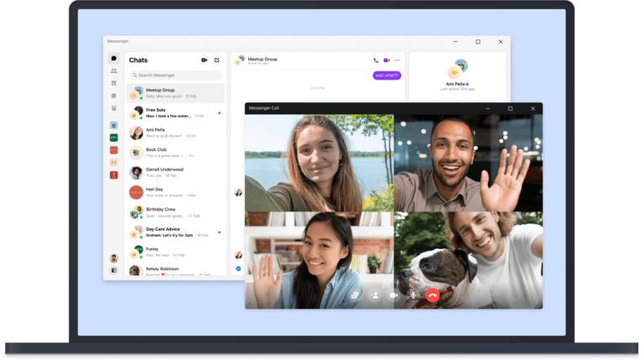Toggle camera in Messenger Call
644x360 pixels.
tap(393, 295)
